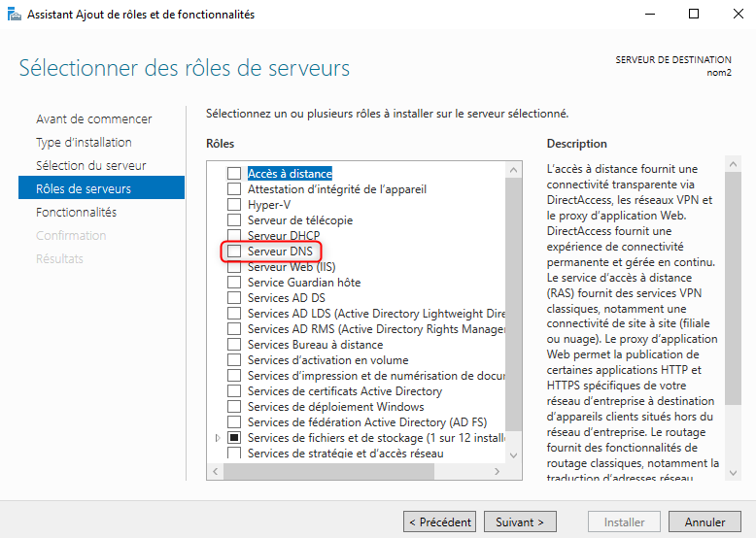The width and height of the screenshot is (756, 538).
Task: Check the Serveur DNS checkbox
Action: (234, 251)
